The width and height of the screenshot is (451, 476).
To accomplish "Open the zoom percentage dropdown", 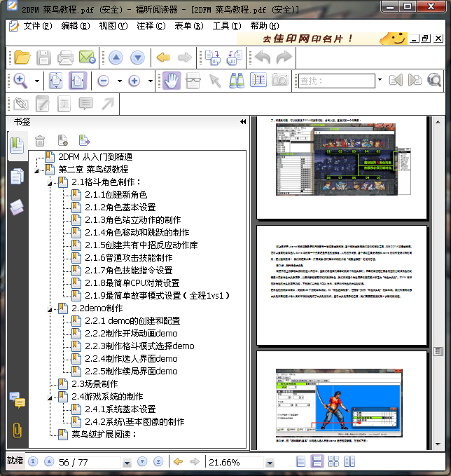I will pyautogui.click(x=270, y=463).
